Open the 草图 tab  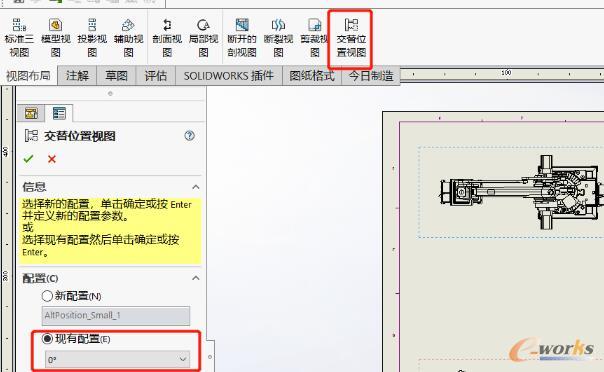click(x=116, y=75)
